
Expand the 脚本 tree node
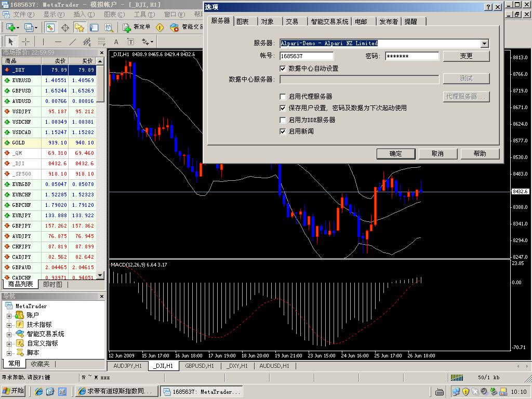(x=9, y=353)
